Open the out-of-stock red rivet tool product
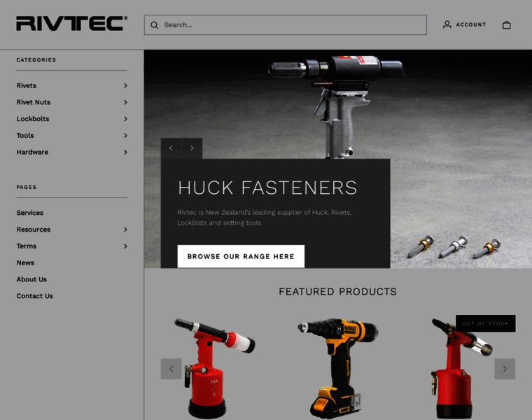 tap(461, 368)
